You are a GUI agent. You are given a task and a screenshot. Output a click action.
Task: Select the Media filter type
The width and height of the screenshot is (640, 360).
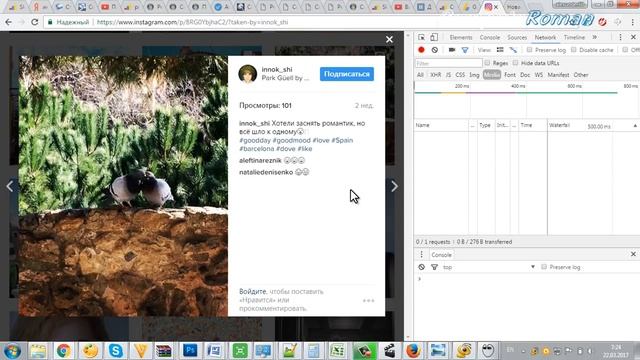pos(491,75)
